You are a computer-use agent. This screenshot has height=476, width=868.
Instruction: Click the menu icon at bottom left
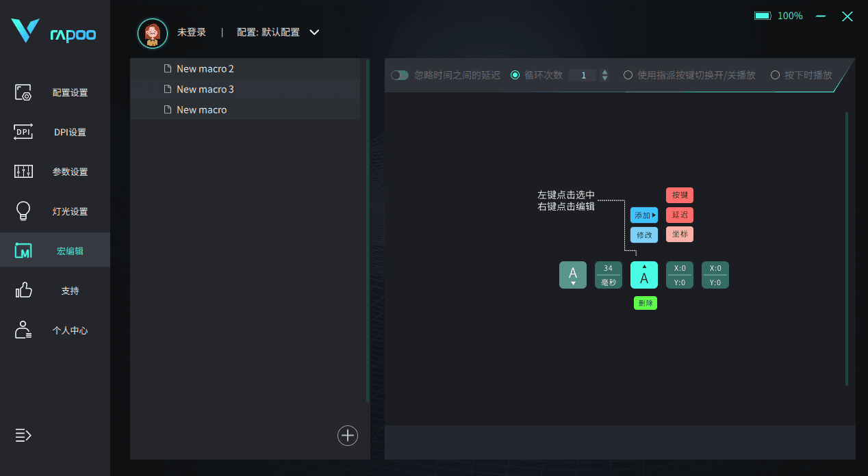(23, 436)
